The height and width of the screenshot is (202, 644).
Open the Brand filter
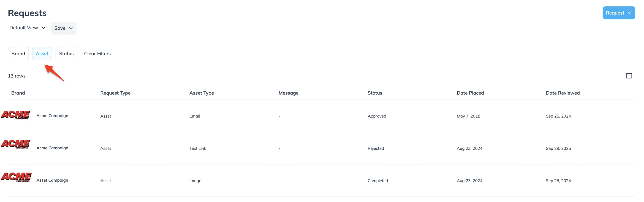click(18, 54)
